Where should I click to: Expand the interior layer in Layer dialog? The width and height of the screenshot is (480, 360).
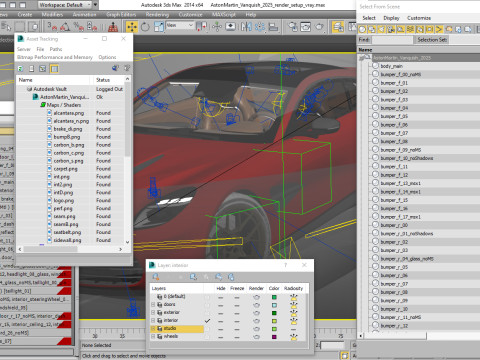[153, 321]
